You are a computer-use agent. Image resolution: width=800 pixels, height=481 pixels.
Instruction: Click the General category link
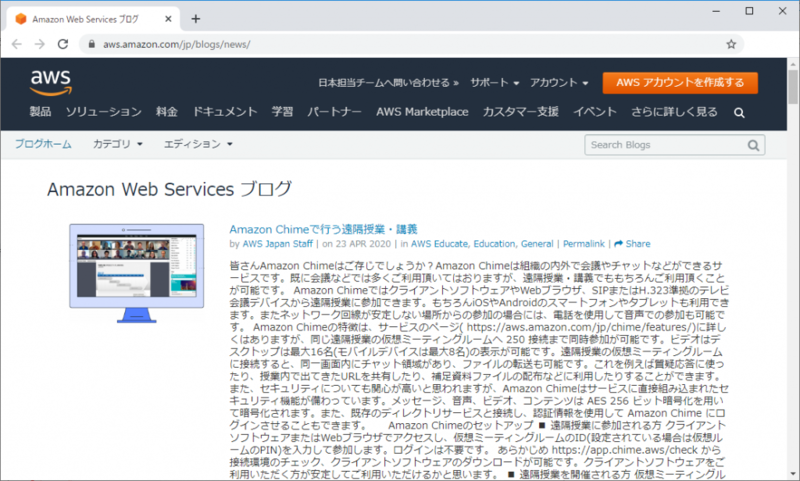click(537, 244)
